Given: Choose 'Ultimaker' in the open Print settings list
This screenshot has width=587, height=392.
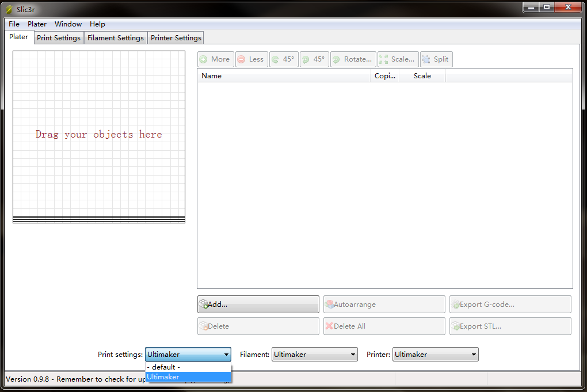Looking at the screenshot, I should point(188,377).
